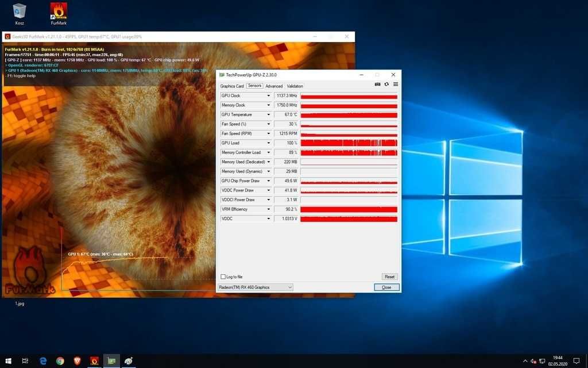Open the VDDC Power Draw dropdown
Viewport: 588px width, 368px height.
click(269, 190)
